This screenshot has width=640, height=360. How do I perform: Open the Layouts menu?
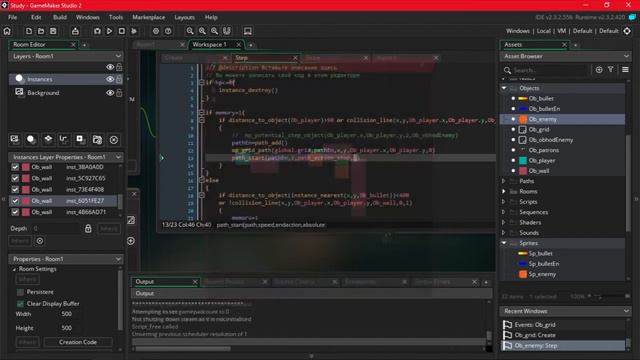(184, 17)
